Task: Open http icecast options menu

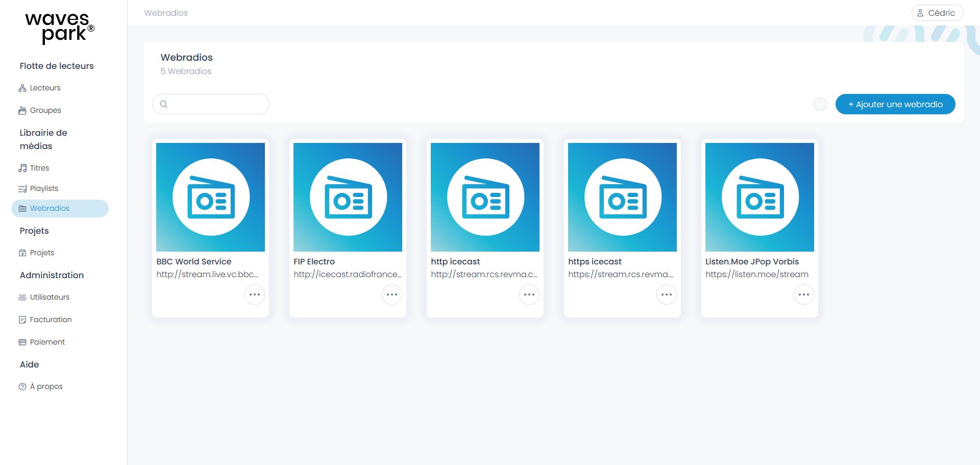Action: (x=529, y=295)
